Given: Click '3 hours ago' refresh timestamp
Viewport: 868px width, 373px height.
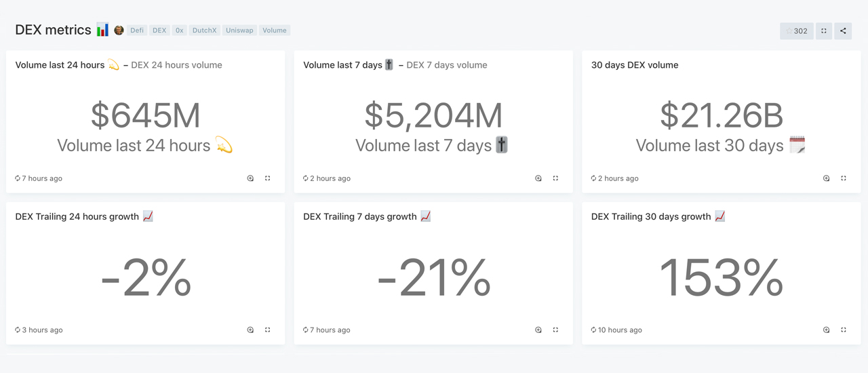Looking at the screenshot, I should coord(42,330).
